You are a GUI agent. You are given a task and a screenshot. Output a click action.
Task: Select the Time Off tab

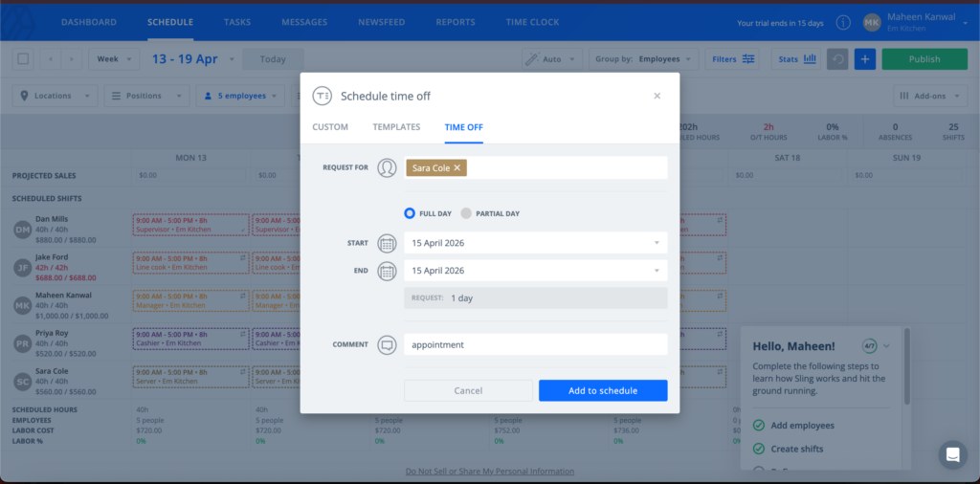[x=464, y=127]
